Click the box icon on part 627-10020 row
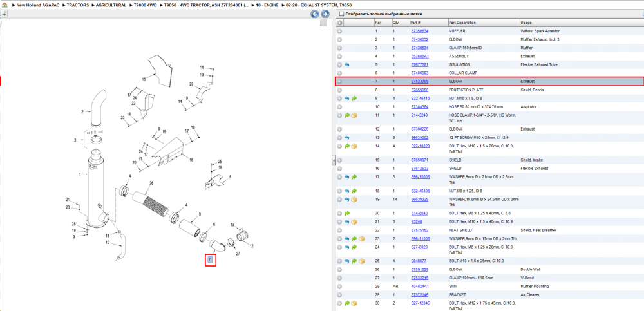This screenshot has width=644, height=311. [x=354, y=146]
